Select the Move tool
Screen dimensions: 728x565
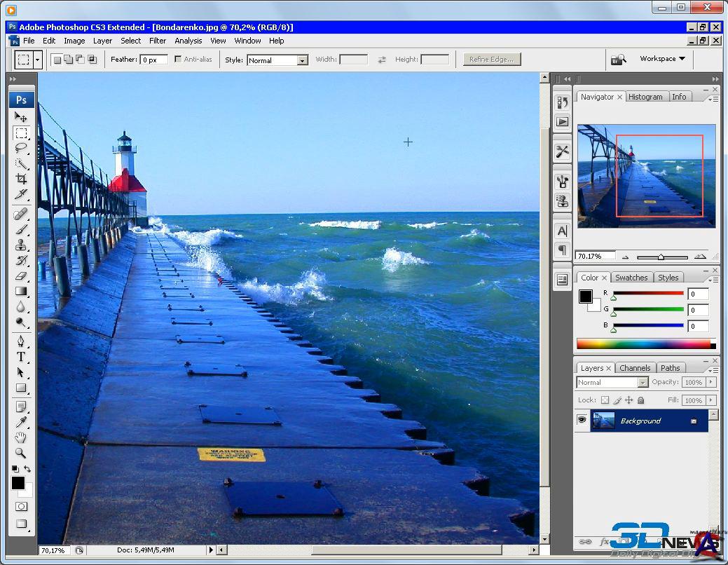click(21, 117)
